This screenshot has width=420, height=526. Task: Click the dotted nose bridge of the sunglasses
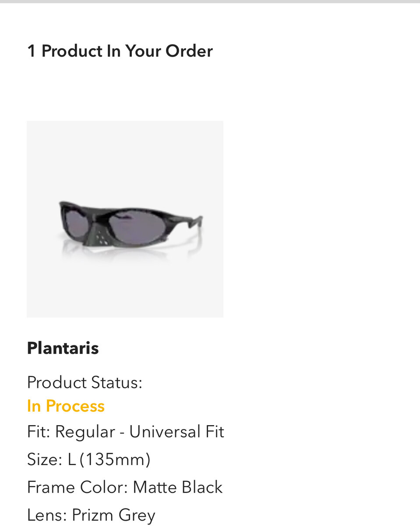(102, 237)
